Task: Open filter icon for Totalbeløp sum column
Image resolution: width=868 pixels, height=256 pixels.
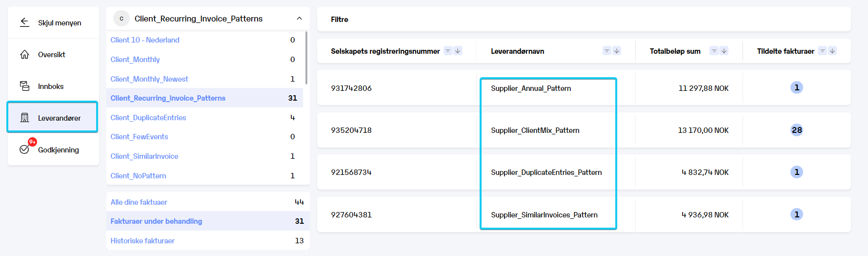Action: click(x=714, y=51)
